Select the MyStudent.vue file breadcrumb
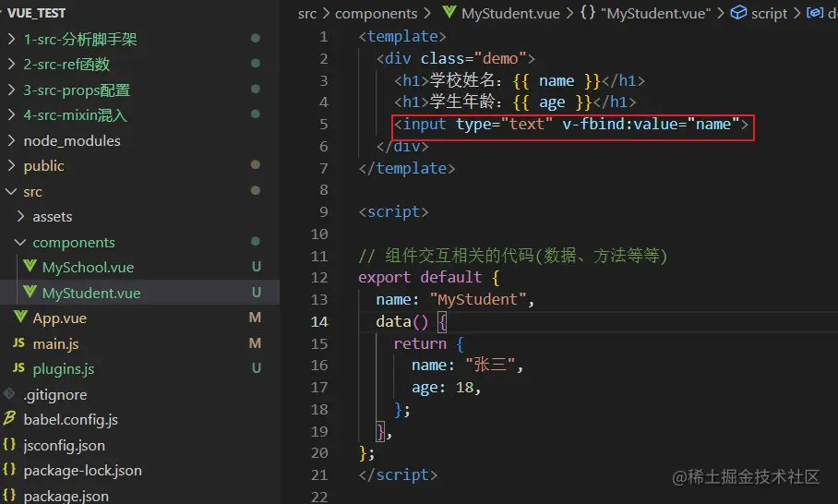838x504 pixels. pyautogui.click(x=511, y=13)
